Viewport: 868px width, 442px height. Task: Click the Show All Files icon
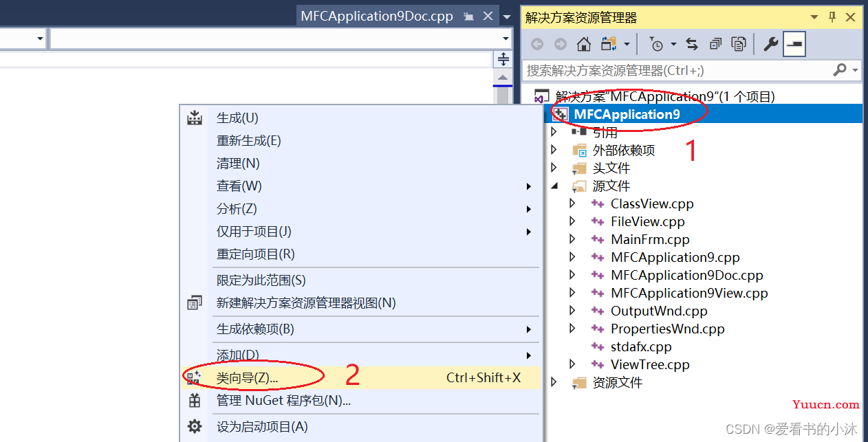coord(739,45)
